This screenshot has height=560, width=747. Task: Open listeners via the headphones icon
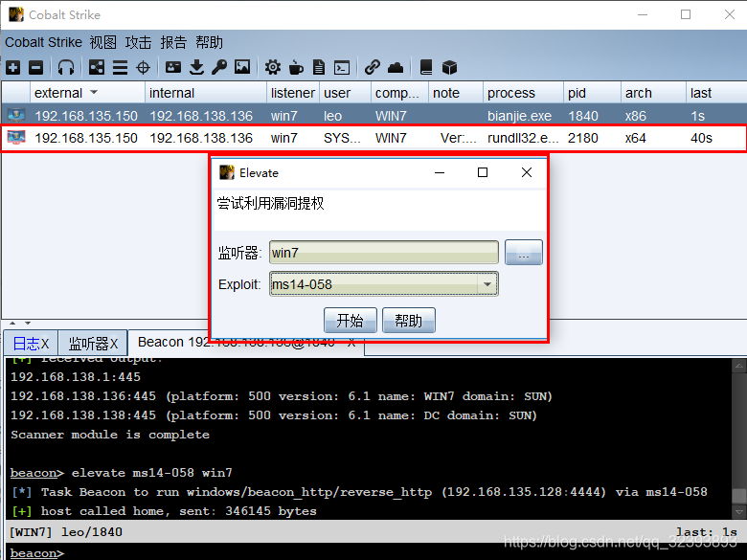tap(66, 68)
